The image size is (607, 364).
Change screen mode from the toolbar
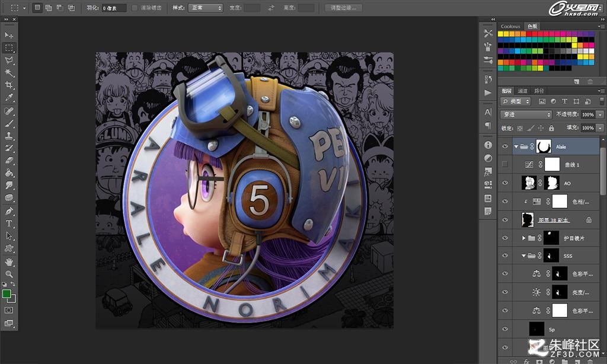(8, 323)
